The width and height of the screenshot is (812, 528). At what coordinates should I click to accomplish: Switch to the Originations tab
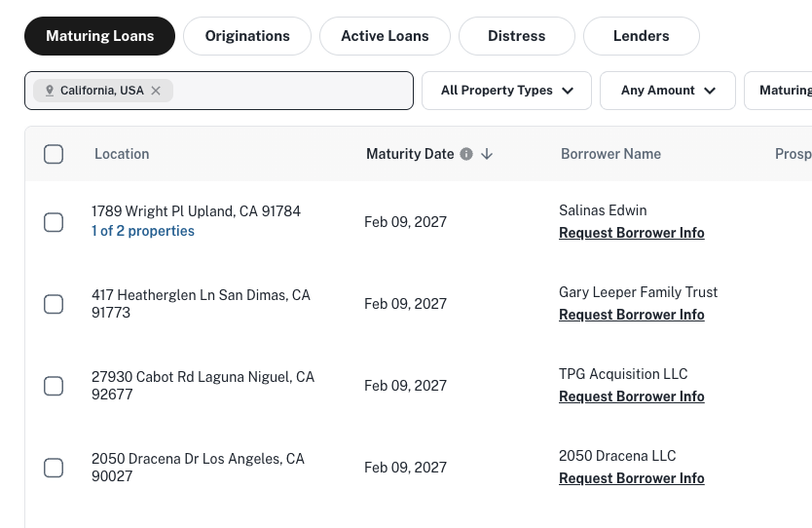tap(247, 36)
